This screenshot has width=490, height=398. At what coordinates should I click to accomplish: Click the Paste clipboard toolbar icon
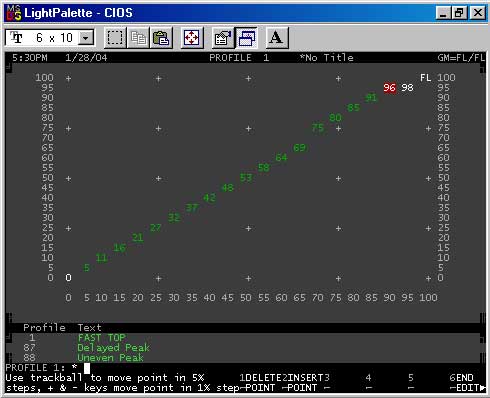pyautogui.click(x=161, y=38)
